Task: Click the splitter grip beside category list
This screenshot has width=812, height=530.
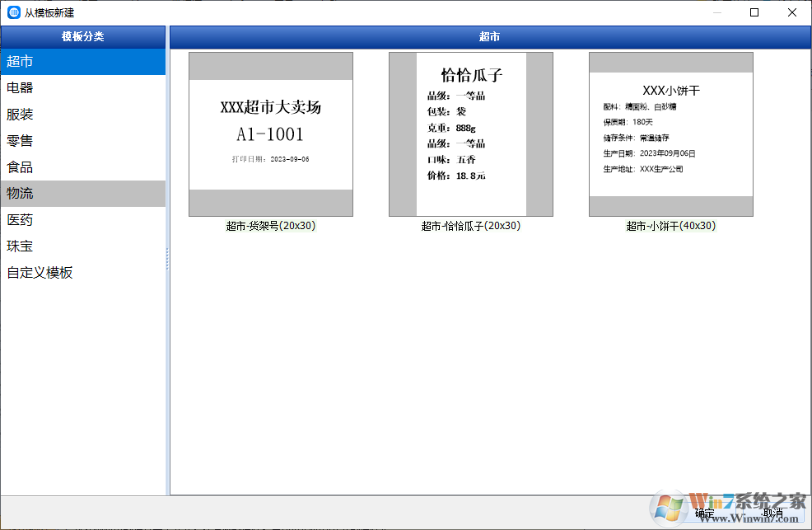Action: (x=167, y=259)
